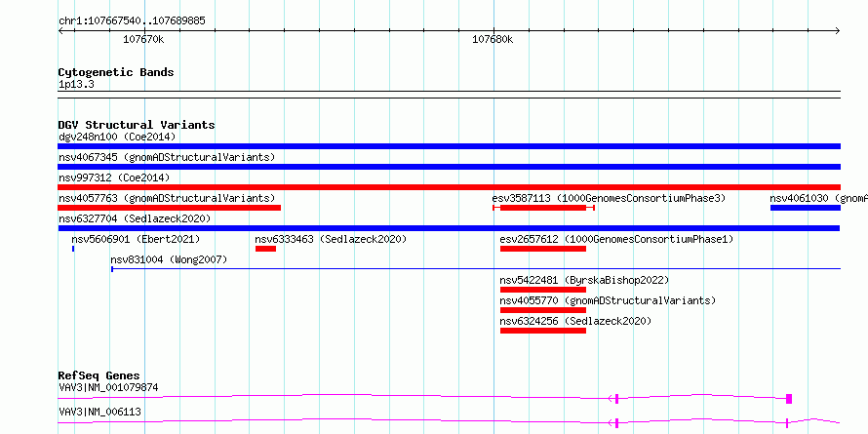Click the blue bar of dgv248n100

[x=449, y=146]
